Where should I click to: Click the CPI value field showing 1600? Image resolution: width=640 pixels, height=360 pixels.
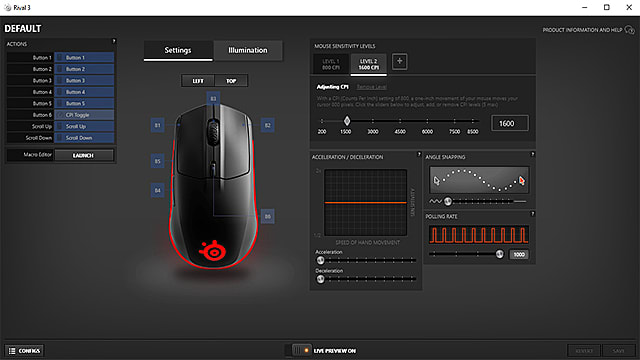point(510,123)
